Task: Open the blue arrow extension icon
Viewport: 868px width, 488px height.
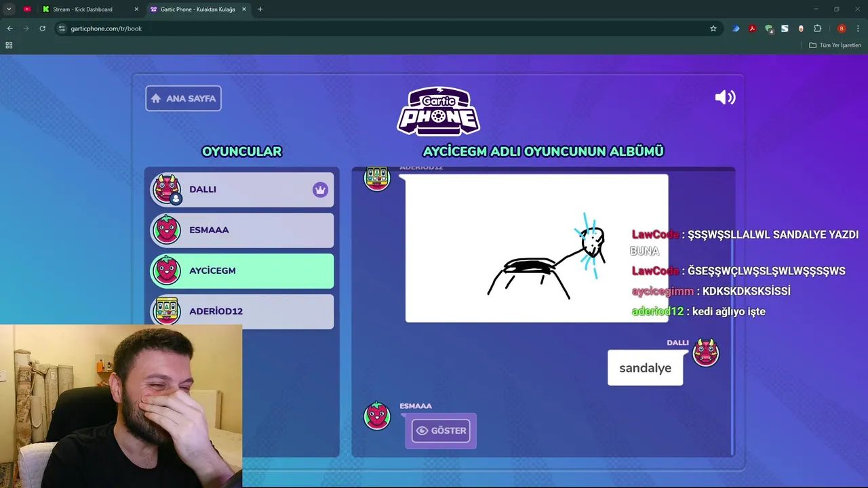Action: tap(736, 28)
